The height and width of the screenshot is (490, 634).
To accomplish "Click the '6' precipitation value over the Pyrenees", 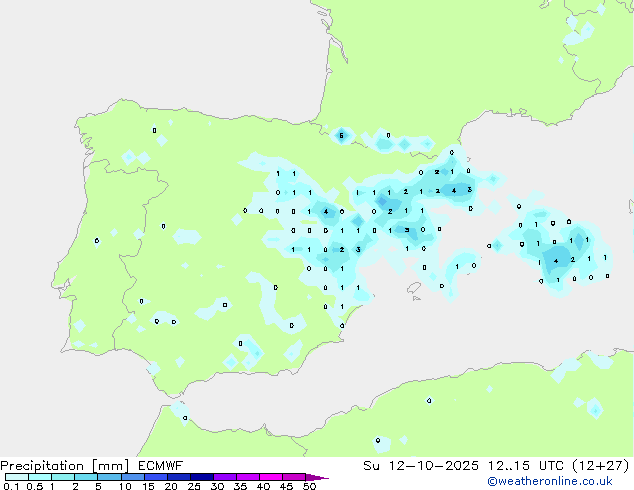I will 341,135.
